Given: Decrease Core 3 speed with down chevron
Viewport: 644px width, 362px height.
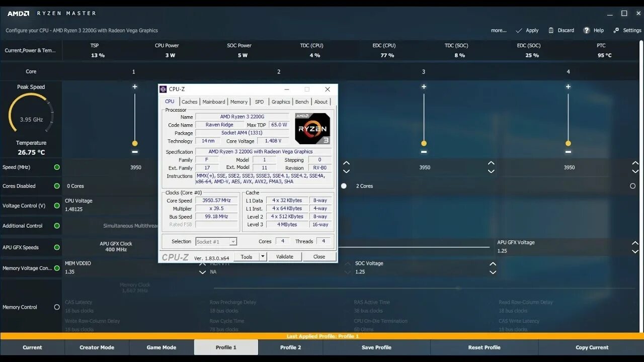Looking at the screenshot, I should point(491,171).
